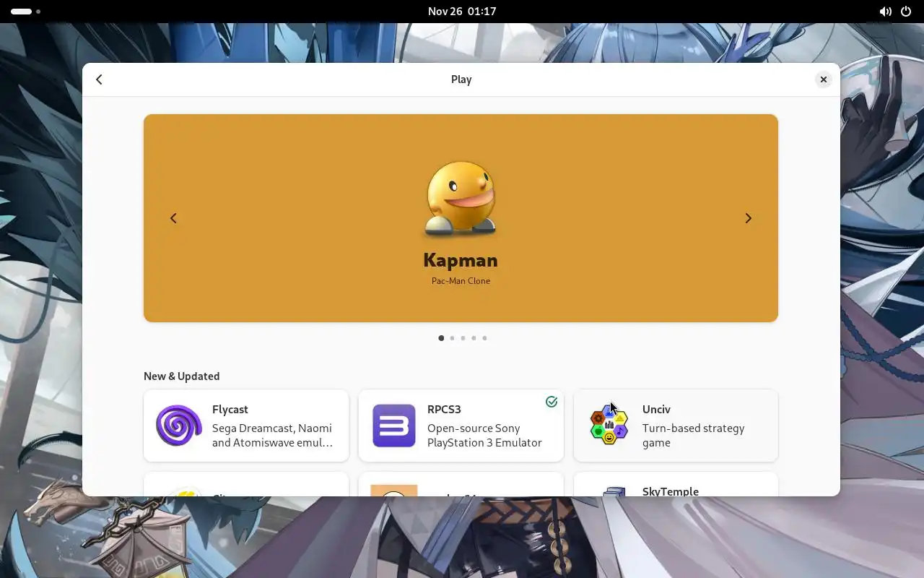Screen dimensions: 924x578
Task: Open the RPCS3 app card
Action: 461,426
